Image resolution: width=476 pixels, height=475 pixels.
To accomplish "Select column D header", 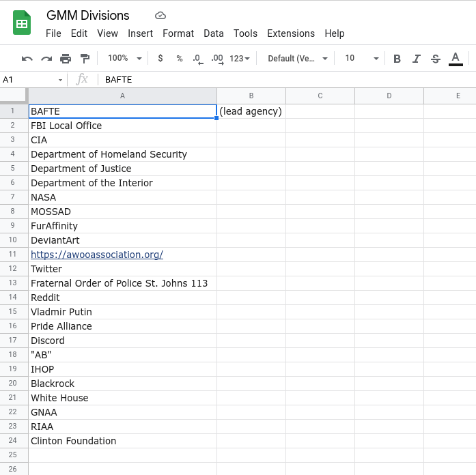I will tap(389, 96).
